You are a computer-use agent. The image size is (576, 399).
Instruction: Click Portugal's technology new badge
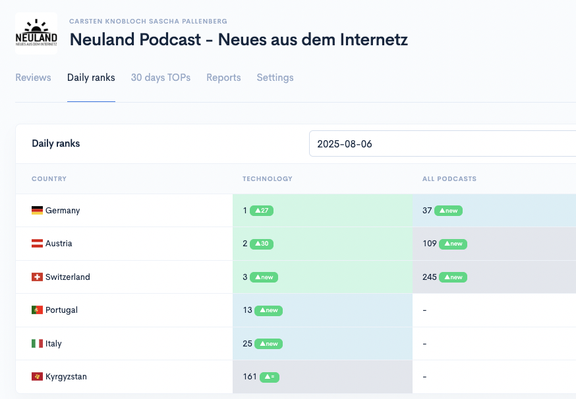click(x=269, y=310)
